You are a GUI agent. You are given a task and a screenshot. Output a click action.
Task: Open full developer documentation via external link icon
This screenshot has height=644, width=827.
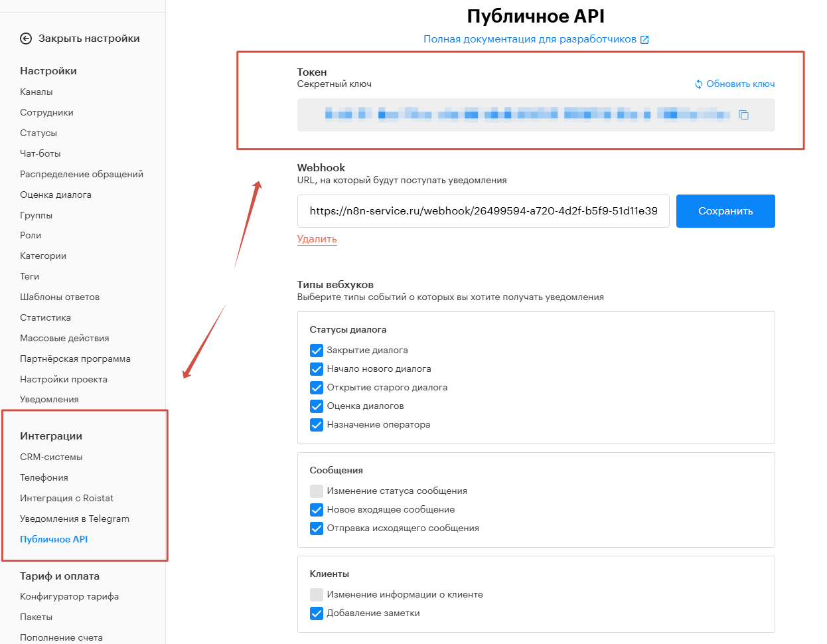[644, 39]
